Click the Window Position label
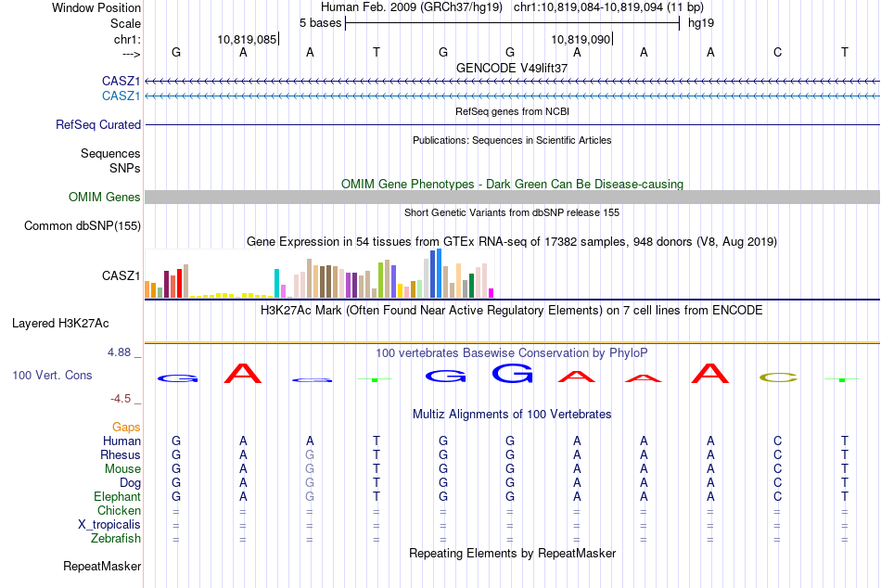The image size is (881, 588). click(x=96, y=7)
